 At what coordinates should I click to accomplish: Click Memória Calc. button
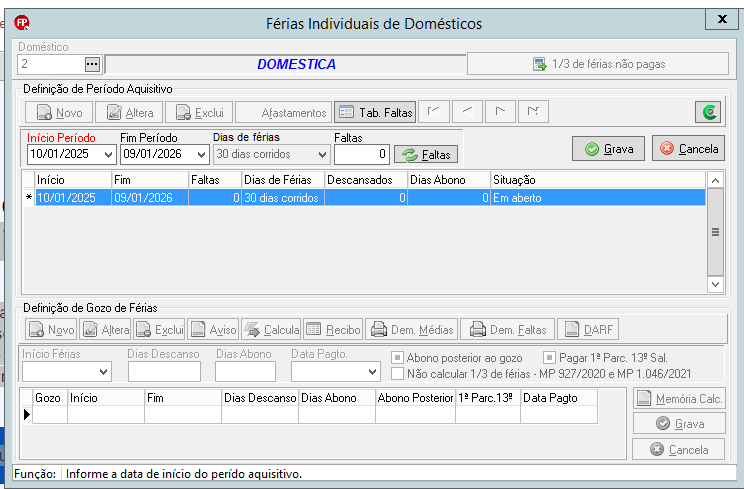(679, 398)
